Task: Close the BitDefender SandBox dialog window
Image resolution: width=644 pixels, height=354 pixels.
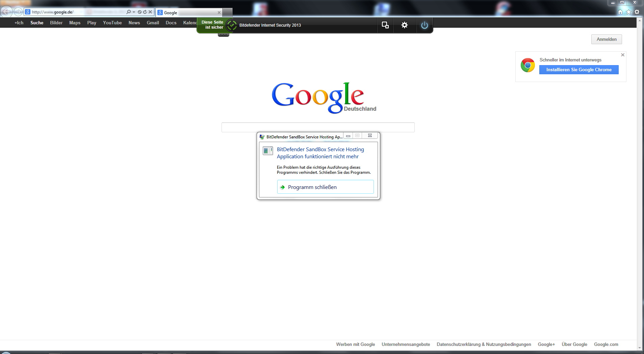Action: tap(370, 135)
